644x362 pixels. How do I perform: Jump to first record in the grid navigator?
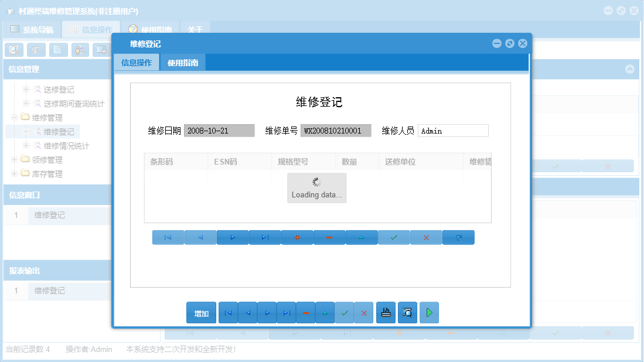(168, 237)
